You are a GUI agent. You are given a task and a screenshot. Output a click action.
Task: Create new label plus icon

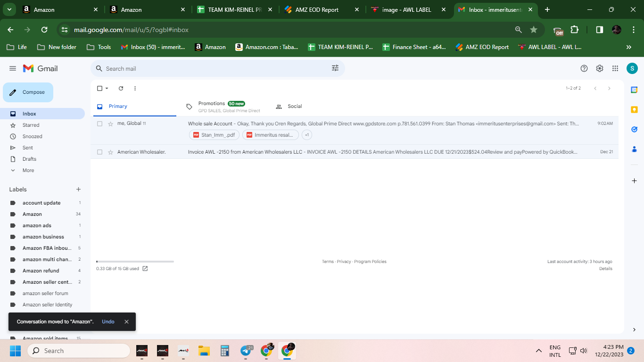pos(78,189)
